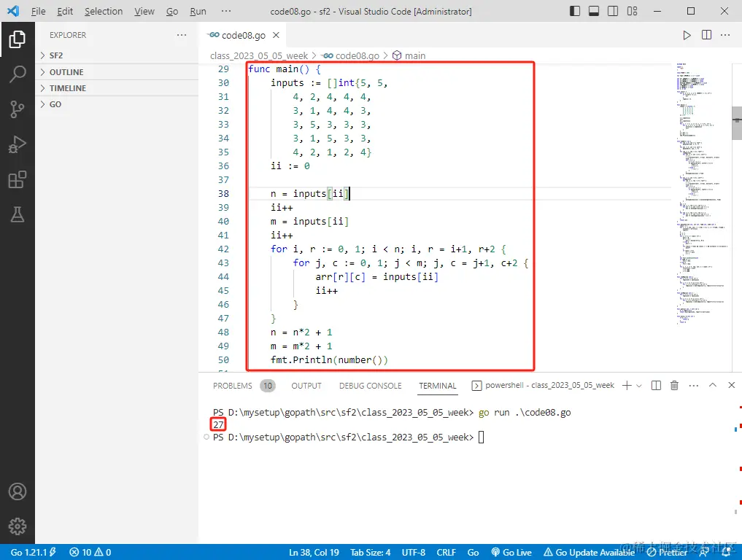Image resolution: width=742 pixels, height=560 pixels.
Task: Open notifications bell in status bar
Action: coord(726,553)
